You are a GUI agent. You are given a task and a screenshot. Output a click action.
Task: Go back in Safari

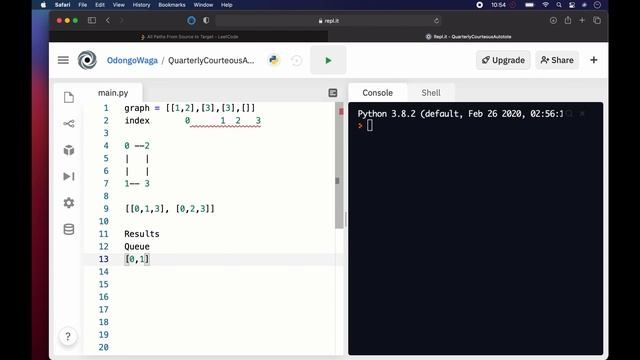tap(108, 20)
